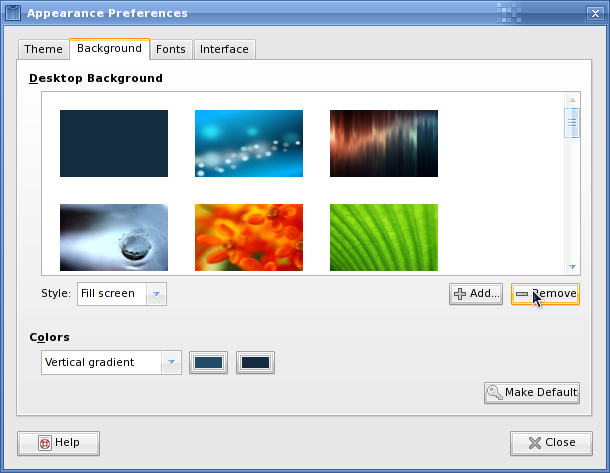Open the Style Fill screen dropdown
The width and height of the screenshot is (610, 473).
(x=156, y=294)
